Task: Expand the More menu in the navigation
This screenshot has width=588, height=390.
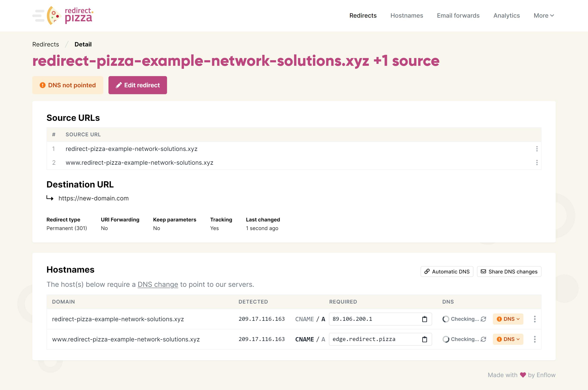Action: point(543,15)
